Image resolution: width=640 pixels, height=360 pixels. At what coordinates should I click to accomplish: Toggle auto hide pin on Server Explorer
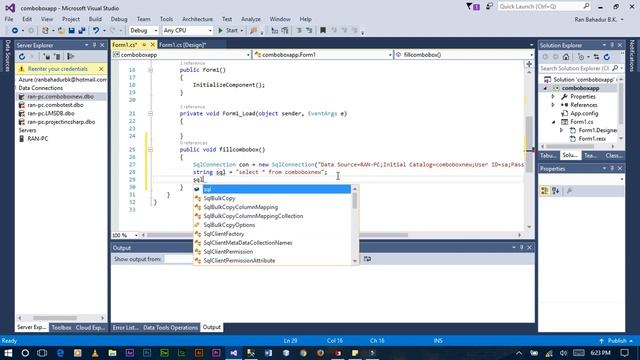(94, 45)
